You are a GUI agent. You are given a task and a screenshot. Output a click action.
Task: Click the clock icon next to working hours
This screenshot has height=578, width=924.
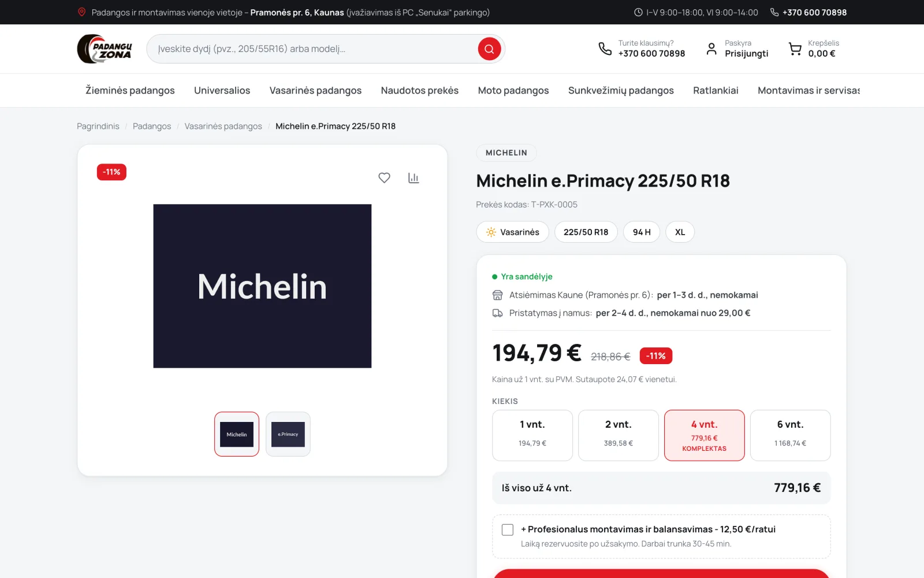(x=638, y=12)
